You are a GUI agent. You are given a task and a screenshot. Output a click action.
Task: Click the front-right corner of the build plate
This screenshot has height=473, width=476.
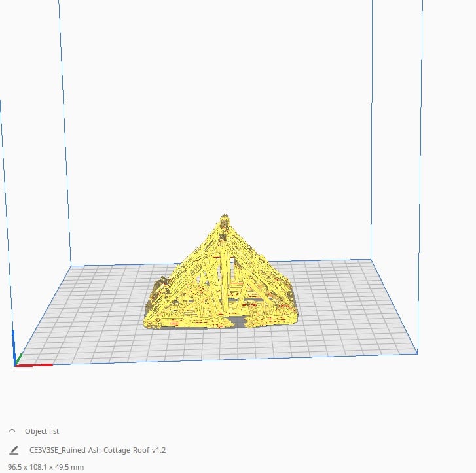coord(416,353)
